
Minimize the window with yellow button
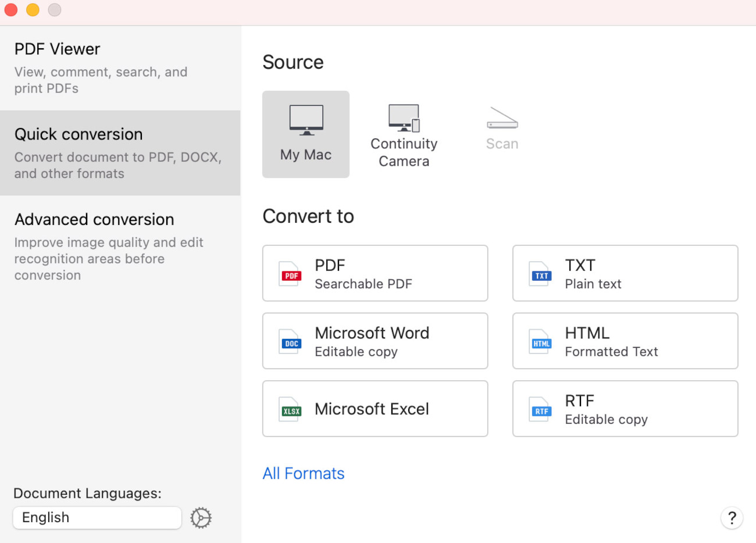[x=33, y=10]
